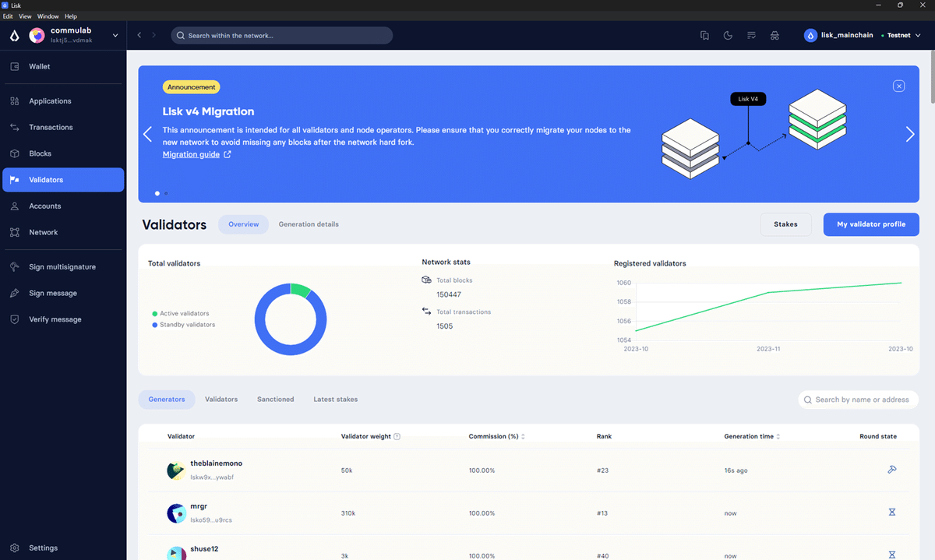
Task: Open Wallet in the sidebar
Action: click(x=63, y=66)
